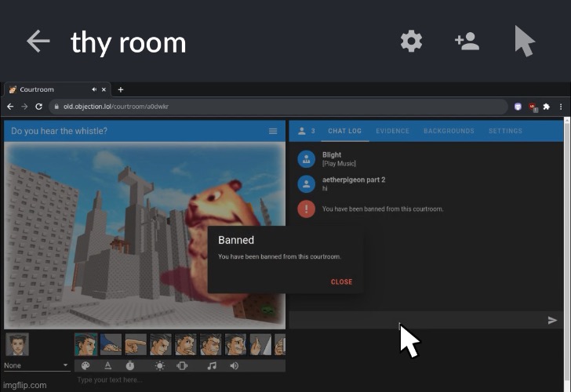View site info via the lock icon
This screenshot has width=571, height=392.
pyautogui.click(x=56, y=107)
